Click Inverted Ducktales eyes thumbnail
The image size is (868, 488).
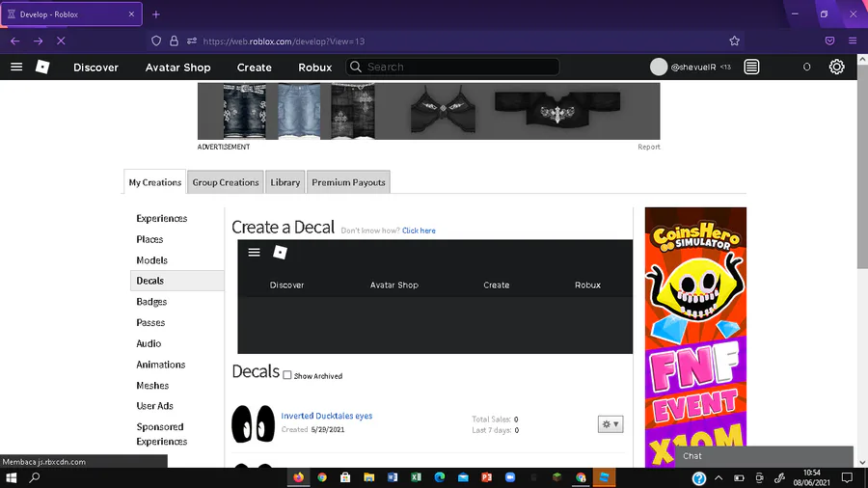[253, 424]
